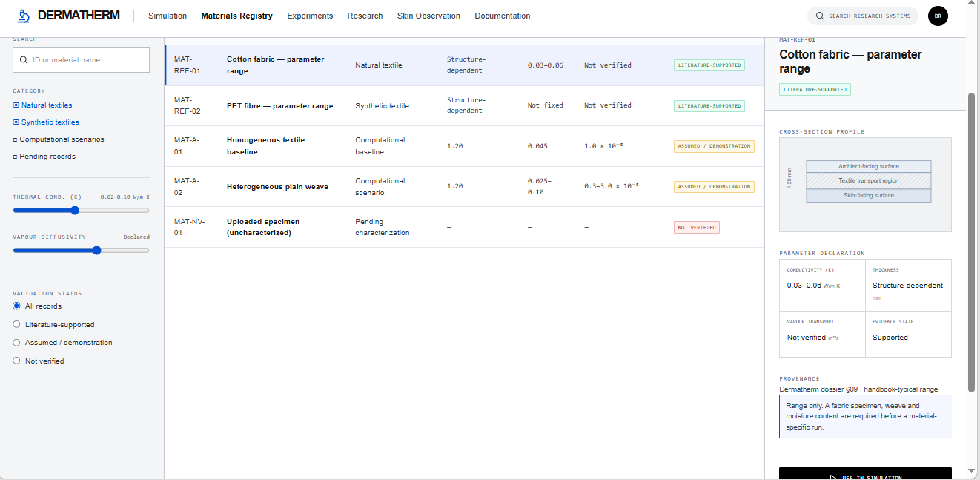
Task: Check the Pending records category filter
Action: (x=15, y=157)
